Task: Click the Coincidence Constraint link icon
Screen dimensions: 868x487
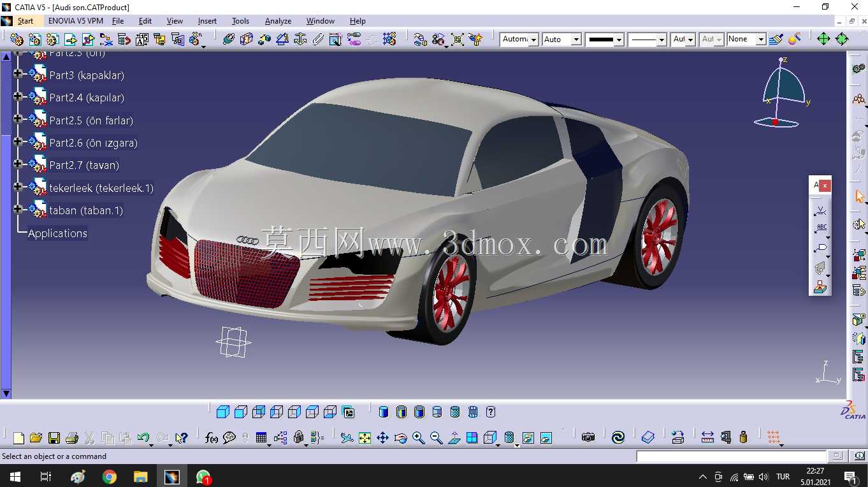Action: tap(229, 39)
